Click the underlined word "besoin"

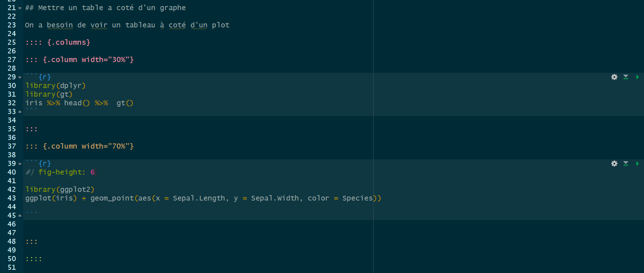click(59, 25)
